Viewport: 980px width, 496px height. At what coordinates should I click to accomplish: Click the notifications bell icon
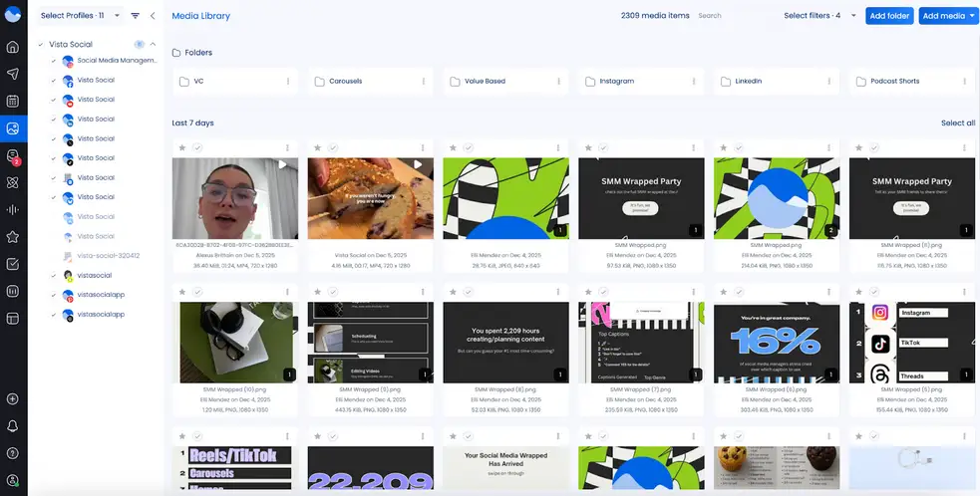click(13, 426)
